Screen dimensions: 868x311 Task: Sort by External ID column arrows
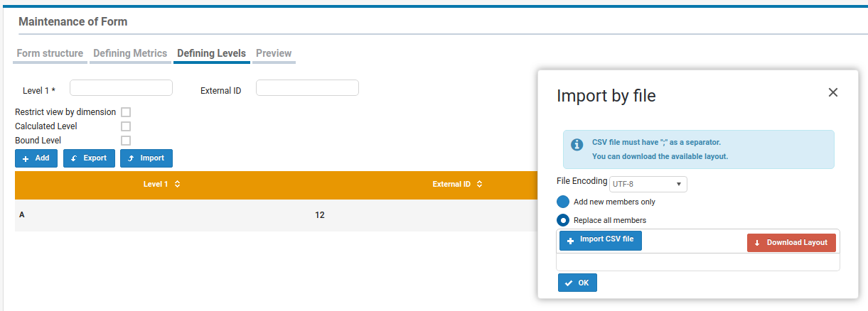click(480, 185)
